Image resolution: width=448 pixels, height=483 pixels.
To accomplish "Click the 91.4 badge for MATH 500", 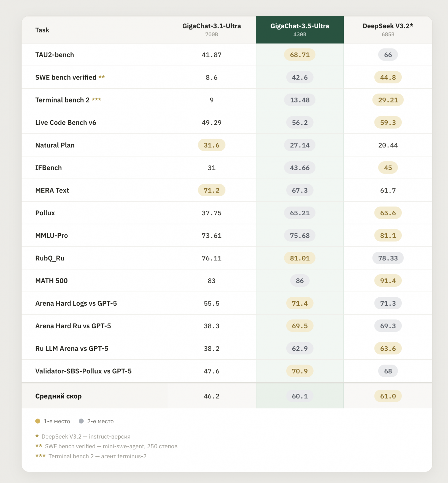I will 388,281.
